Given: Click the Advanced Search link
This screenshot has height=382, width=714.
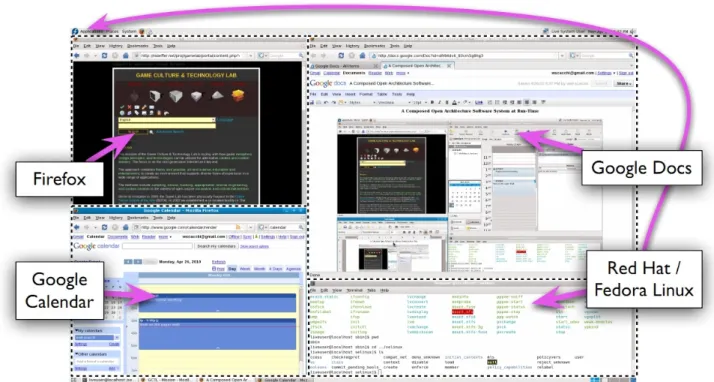Looking at the screenshot, I should [x=170, y=132].
